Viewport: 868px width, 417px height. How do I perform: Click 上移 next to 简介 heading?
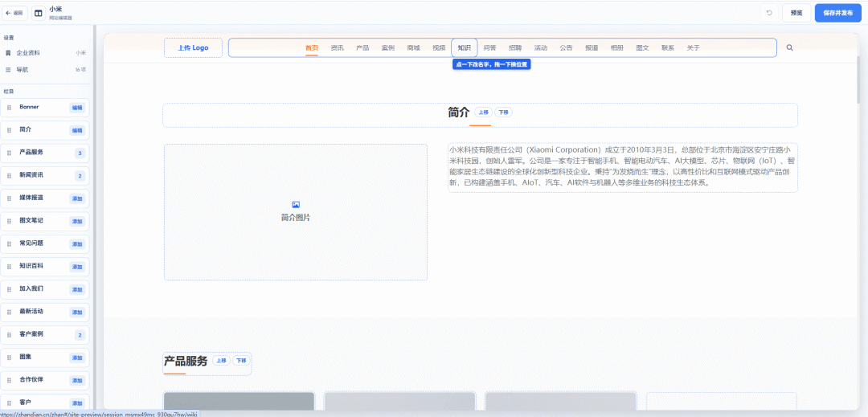[x=483, y=112]
